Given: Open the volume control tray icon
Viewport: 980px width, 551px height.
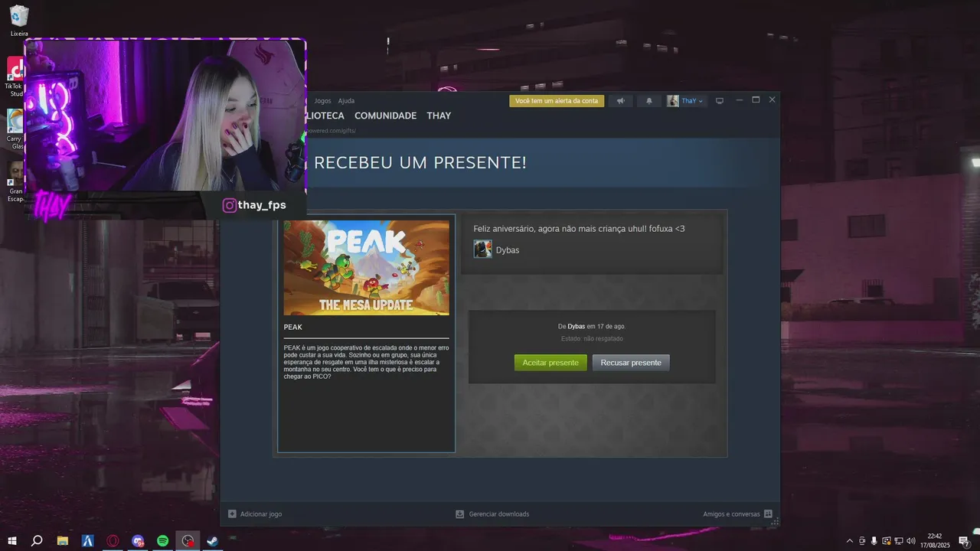Looking at the screenshot, I should [x=911, y=541].
